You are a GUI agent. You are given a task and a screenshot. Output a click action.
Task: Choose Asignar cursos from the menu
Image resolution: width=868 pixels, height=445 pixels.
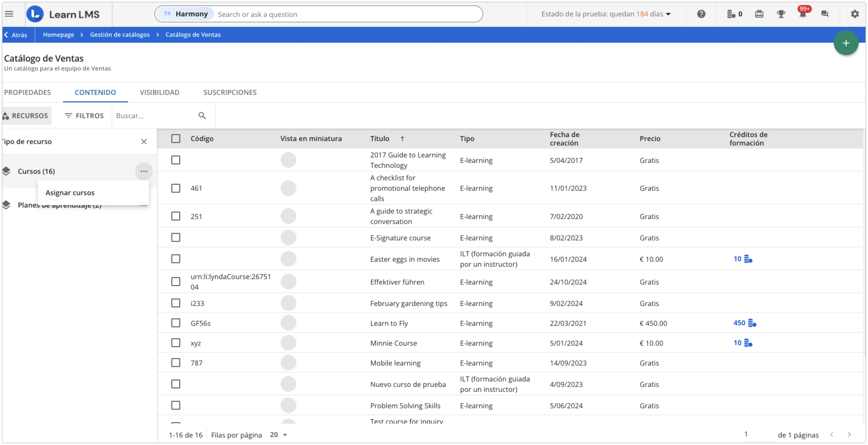[x=70, y=192]
